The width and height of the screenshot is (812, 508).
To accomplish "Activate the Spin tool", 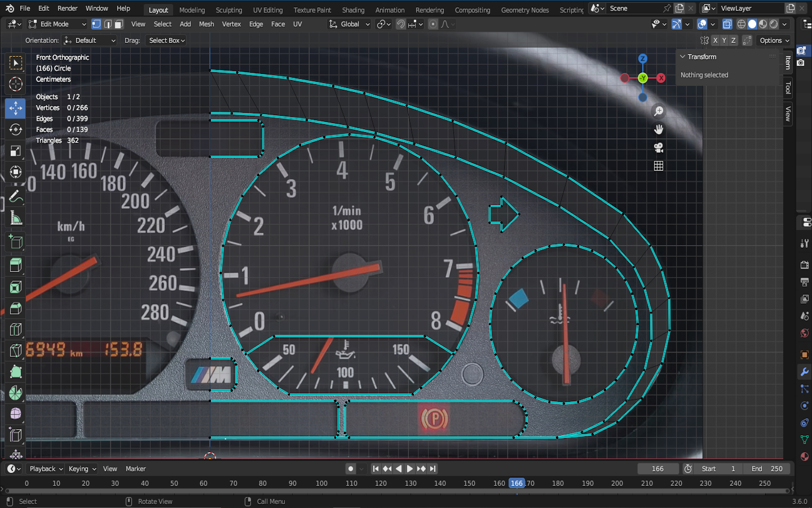I will click(x=16, y=393).
